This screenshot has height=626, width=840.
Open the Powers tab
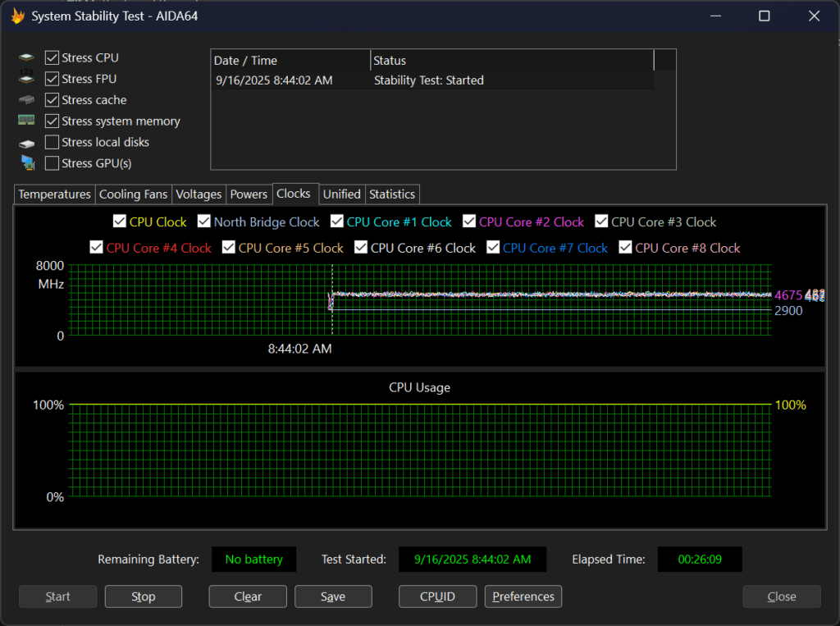pos(249,194)
